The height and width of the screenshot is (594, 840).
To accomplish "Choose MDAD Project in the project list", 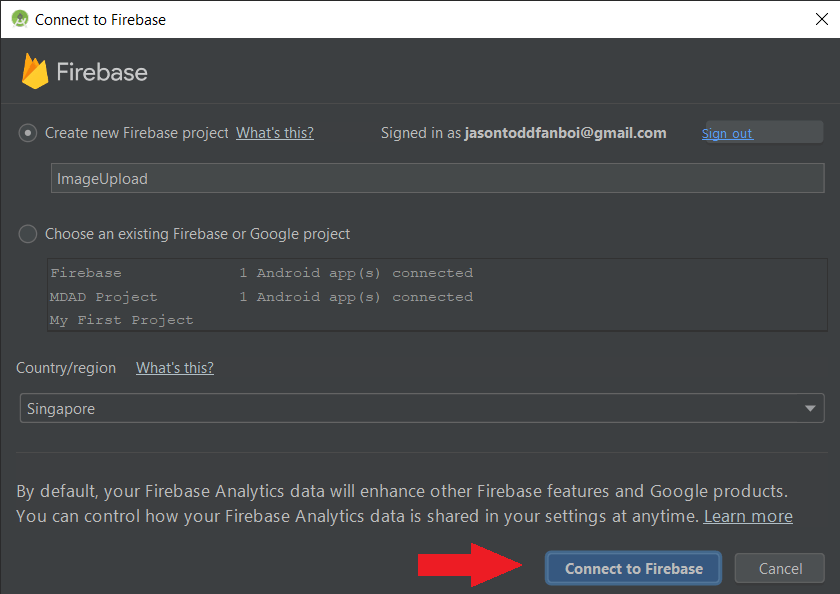I will point(104,297).
